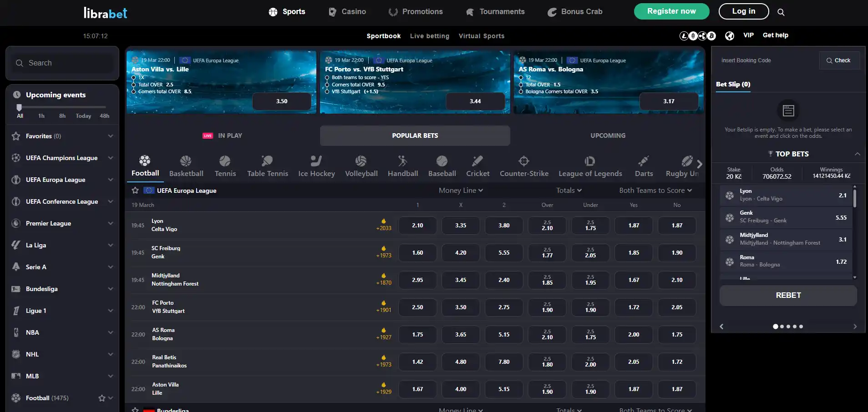
Task: Select SC Freiburg vs Genk draw odds 4.20
Action: (461, 253)
